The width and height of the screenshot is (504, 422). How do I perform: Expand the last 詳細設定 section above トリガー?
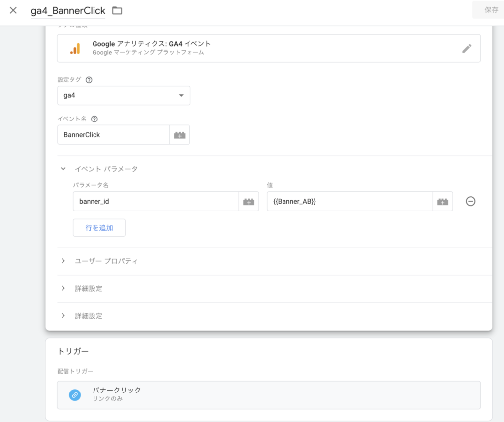coord(63,316)
